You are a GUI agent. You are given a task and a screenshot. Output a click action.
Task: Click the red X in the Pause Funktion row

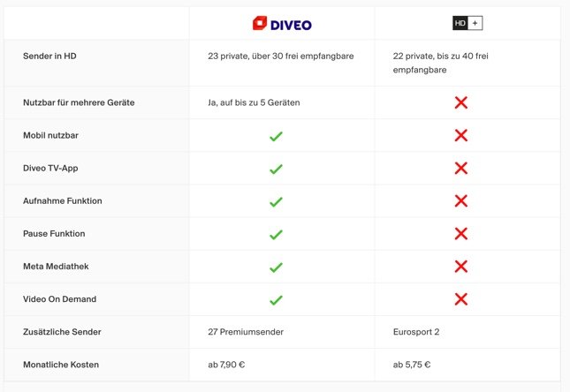tap(460, 234)
